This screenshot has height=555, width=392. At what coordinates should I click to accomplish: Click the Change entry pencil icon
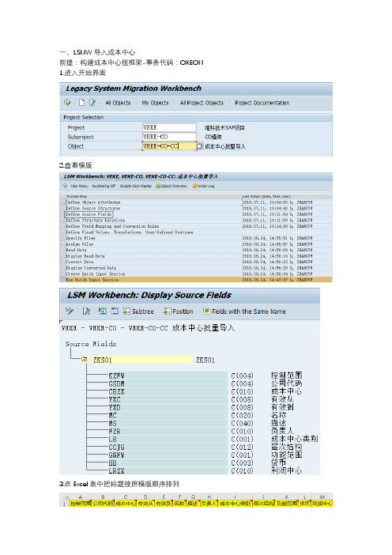(92, 103)
